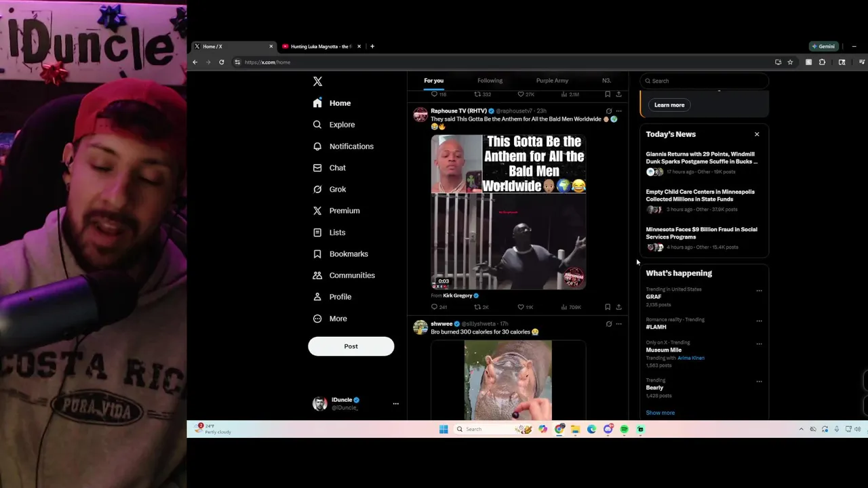Open the Empty Child Care Centers story
868x488 pixels.
700,195
